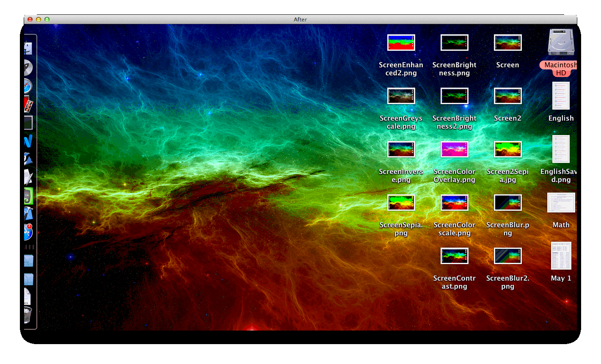Viewport: 601px width, 364px height.
Task: Launch Xcode hammer icon in dock
Action: (28, 214)
